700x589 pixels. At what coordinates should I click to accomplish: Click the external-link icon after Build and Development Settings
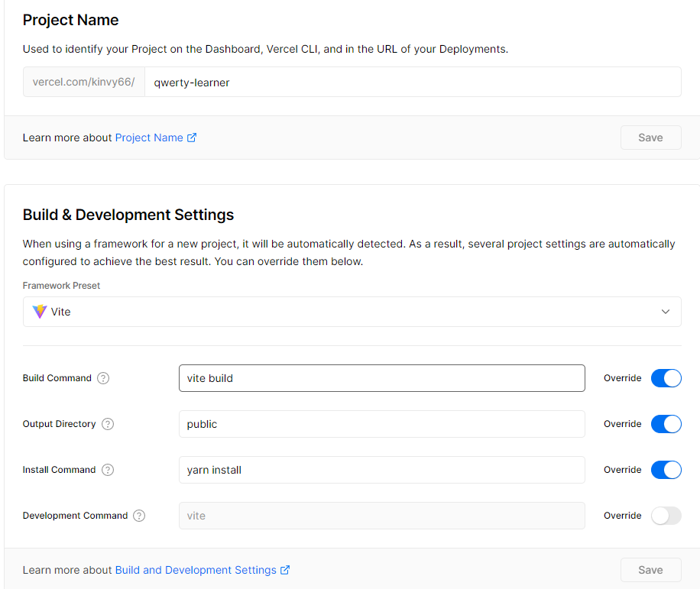285,570
